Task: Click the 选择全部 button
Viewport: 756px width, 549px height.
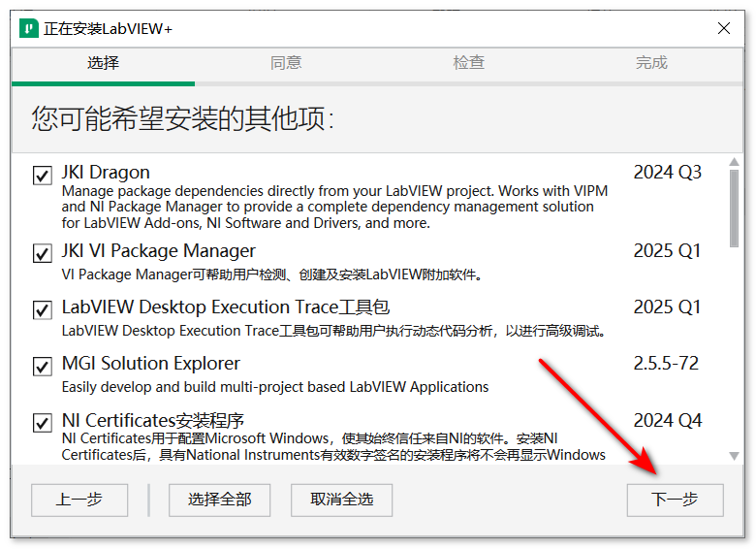Action: tap(219, 501)
